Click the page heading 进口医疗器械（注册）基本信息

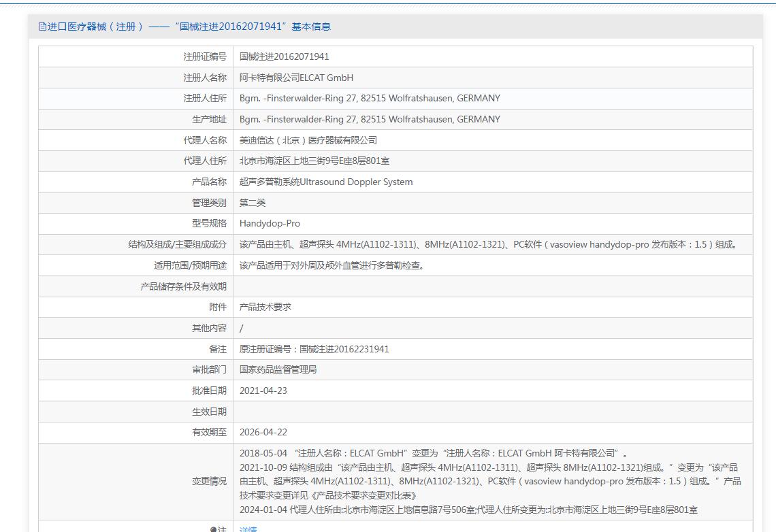189,27
